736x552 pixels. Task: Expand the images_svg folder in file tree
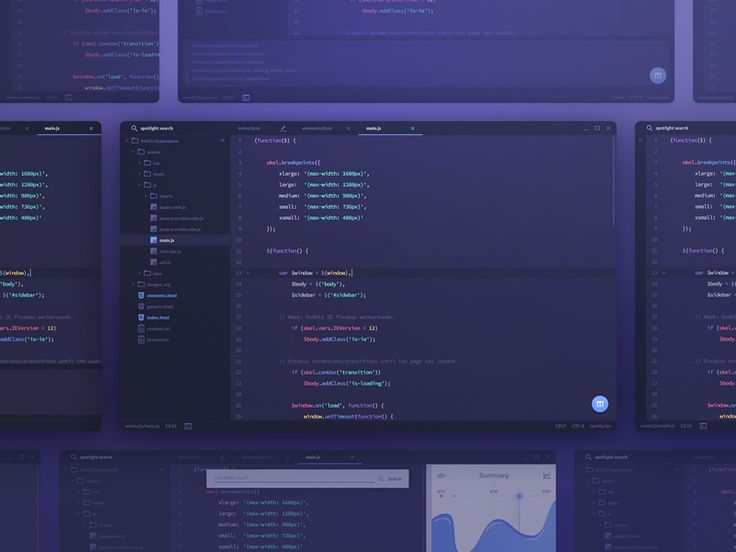tap(133, 284)
